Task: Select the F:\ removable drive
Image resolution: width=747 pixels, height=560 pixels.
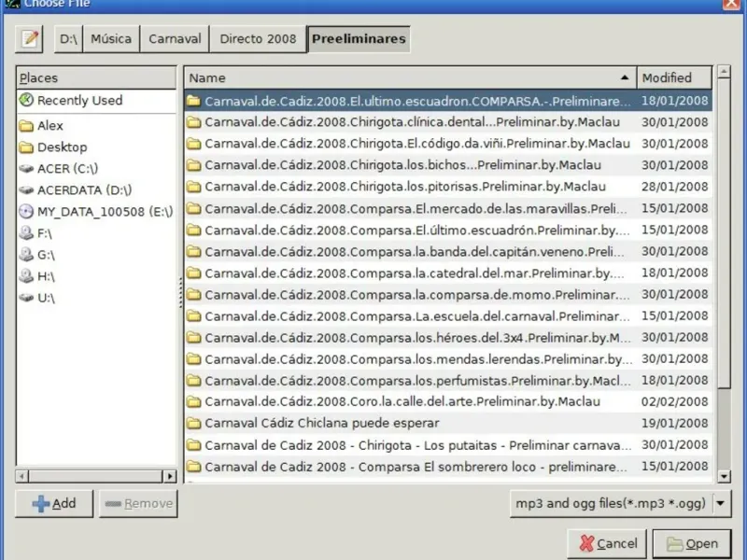Action: tap(96, 233)
